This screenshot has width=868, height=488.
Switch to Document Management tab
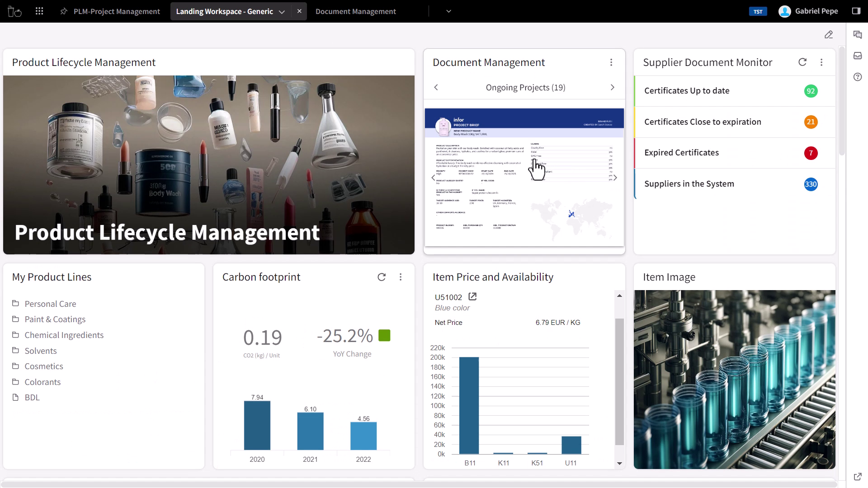(355, 11)
